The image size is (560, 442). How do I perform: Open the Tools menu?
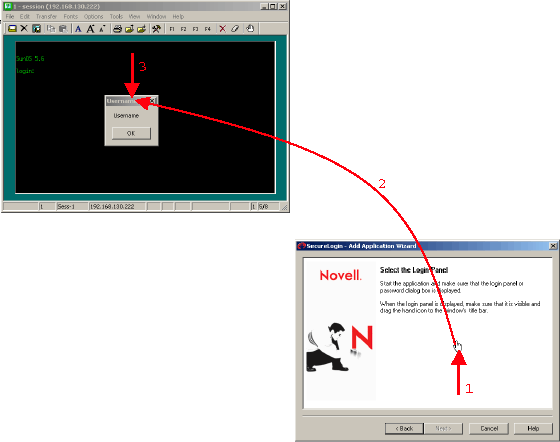pyautogui.click(x=116, y=16)
